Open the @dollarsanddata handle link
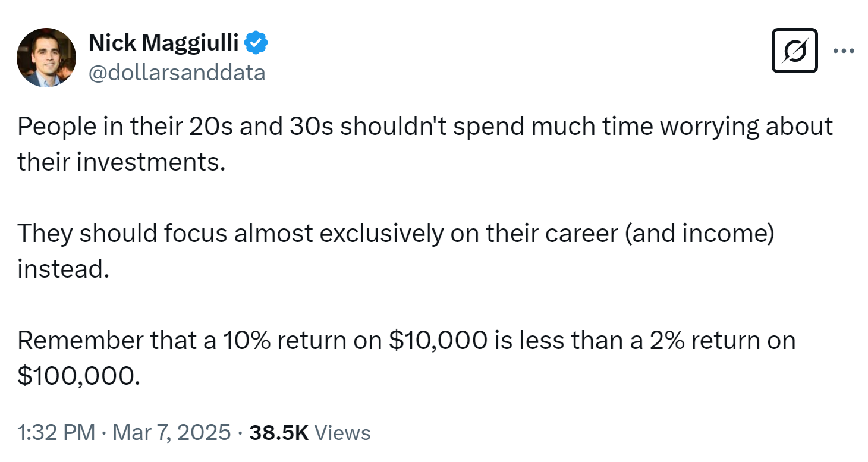 (177, 73)
